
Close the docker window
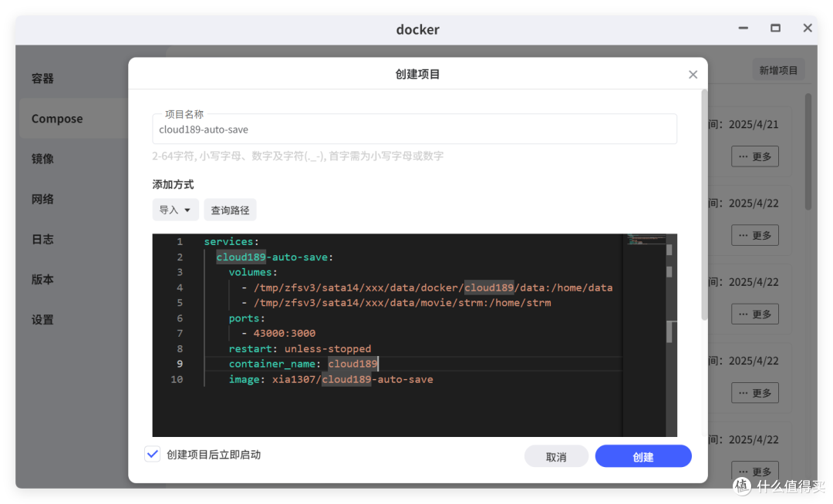click(x=808, y=28)
